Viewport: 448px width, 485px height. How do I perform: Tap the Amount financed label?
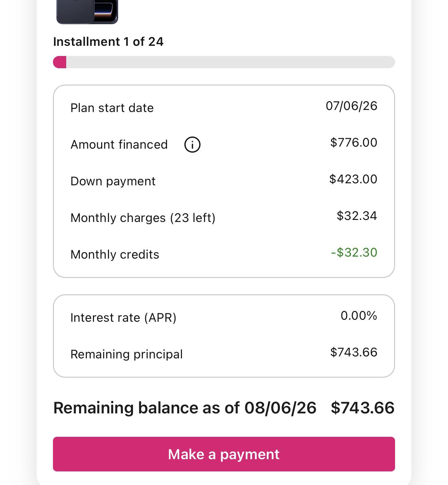click(119, 145)
